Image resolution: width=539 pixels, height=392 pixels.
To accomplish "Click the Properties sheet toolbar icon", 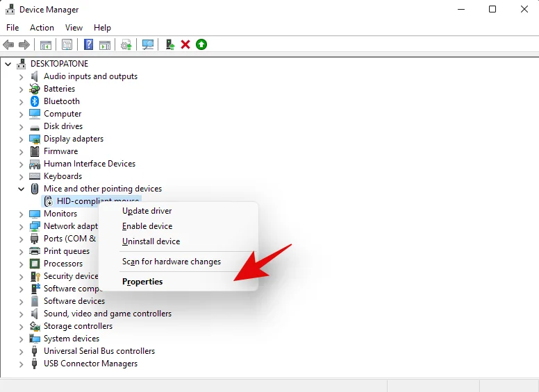I will (x=67, y=44).
